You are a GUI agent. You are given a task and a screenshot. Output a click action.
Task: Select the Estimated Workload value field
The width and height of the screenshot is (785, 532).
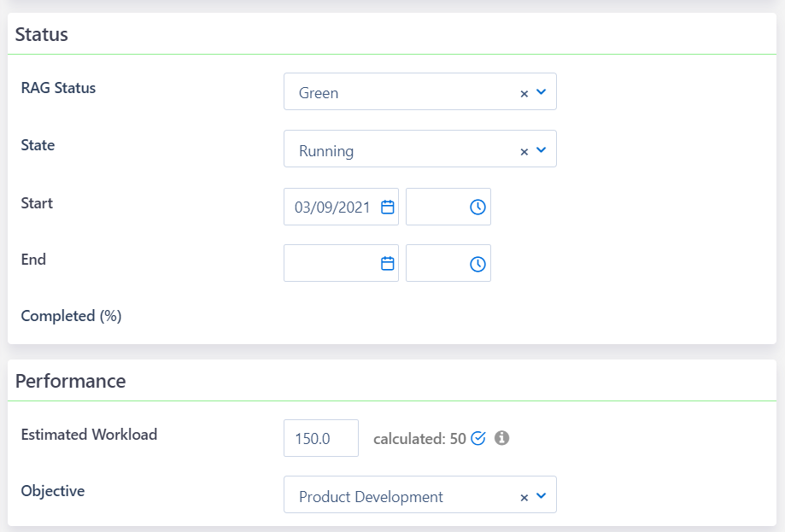320,438
